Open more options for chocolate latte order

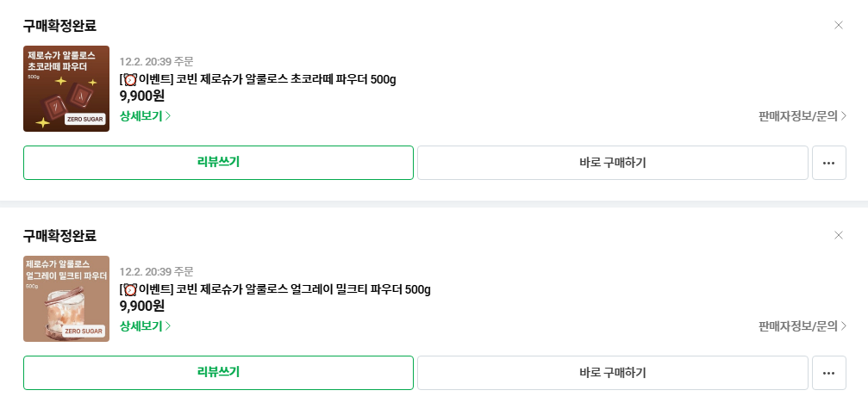(x=828, y=163)
